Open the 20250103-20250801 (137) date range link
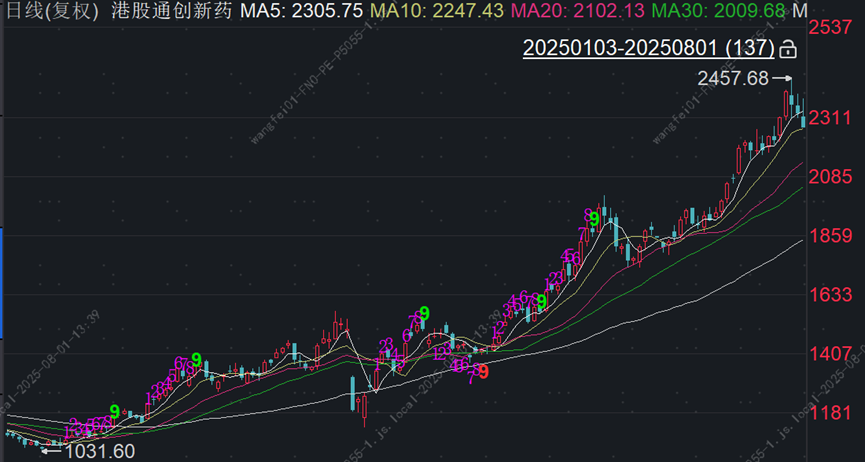The height and width of the screenshot is (462, 865). [649, 49]
